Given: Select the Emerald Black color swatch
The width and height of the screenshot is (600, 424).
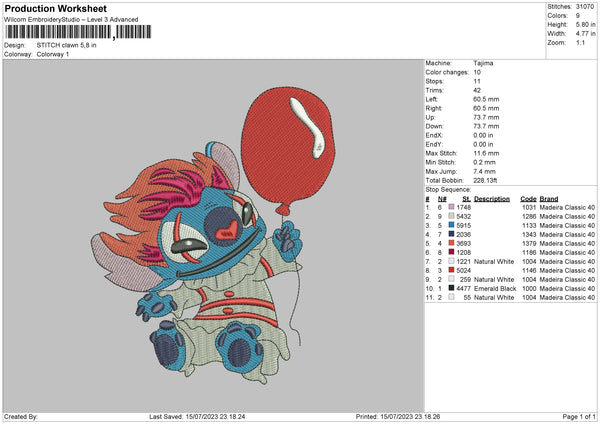Looking at the screenshot, I should click(x=452, y=288).
